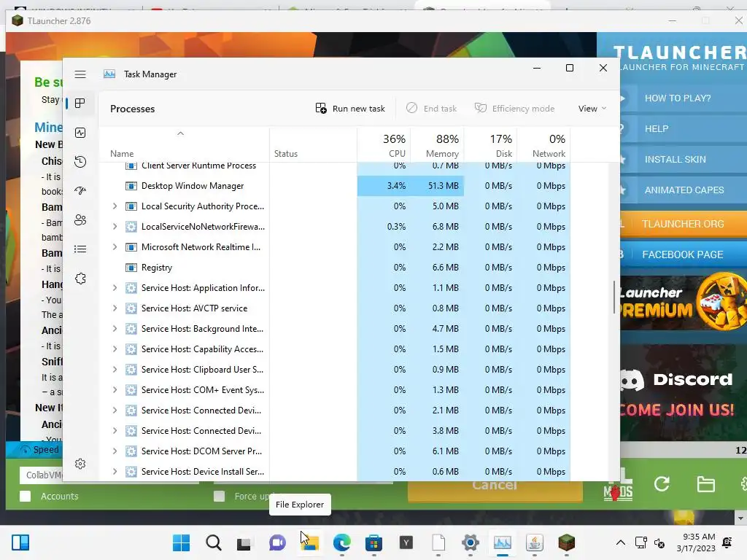Screen dimensions: 747x560
Task: Toggle Accounts checkbox in TLauncher
Action: [26, 496]
